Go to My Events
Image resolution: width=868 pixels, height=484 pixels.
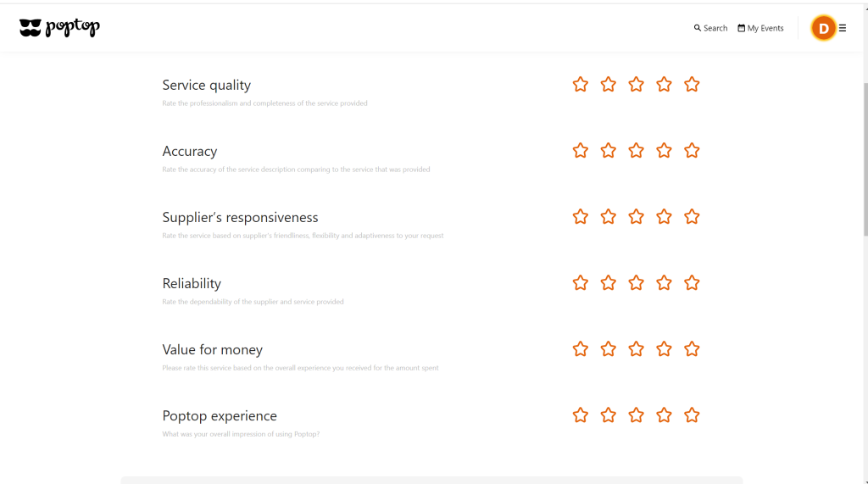(x=760, y=28)
